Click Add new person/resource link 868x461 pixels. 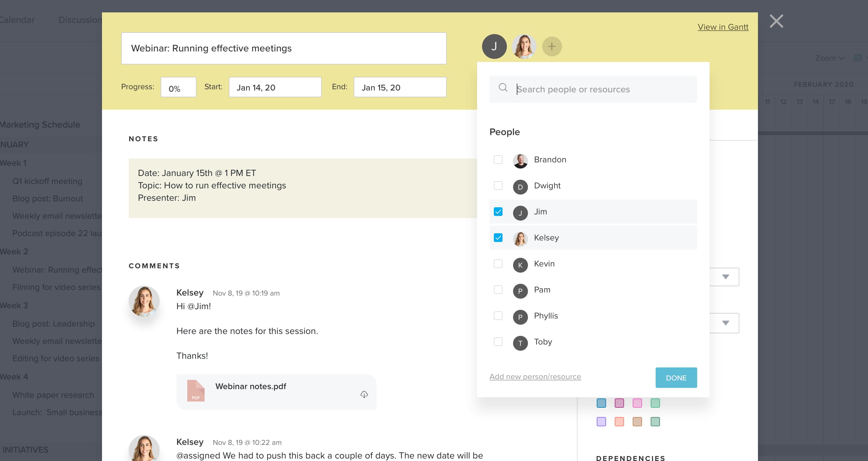[535, 376]
